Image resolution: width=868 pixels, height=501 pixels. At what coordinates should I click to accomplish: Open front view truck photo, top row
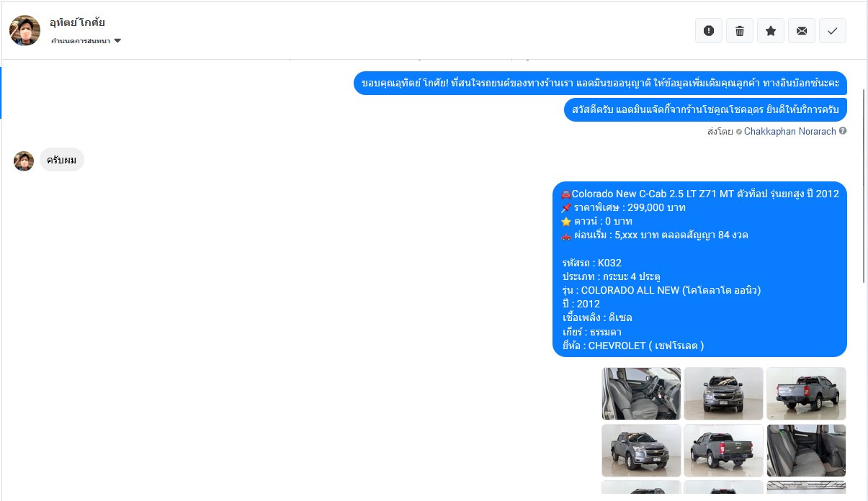pos(723,394)
